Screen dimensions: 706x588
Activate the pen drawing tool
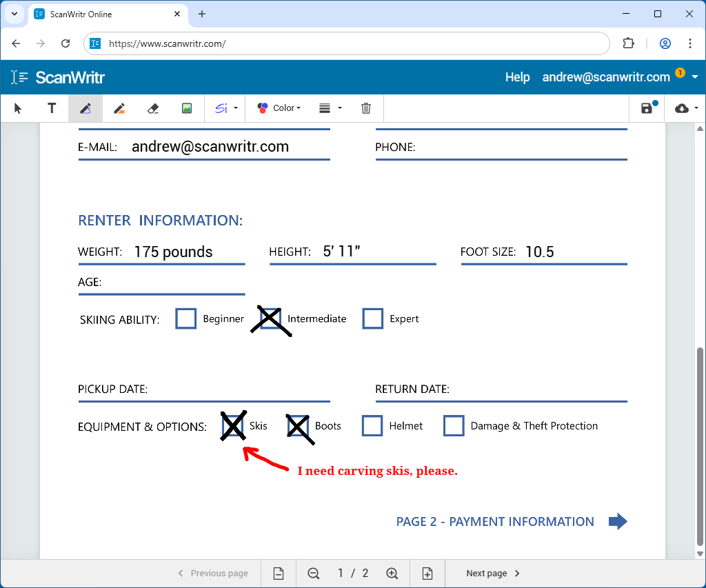tap(85, 108)
